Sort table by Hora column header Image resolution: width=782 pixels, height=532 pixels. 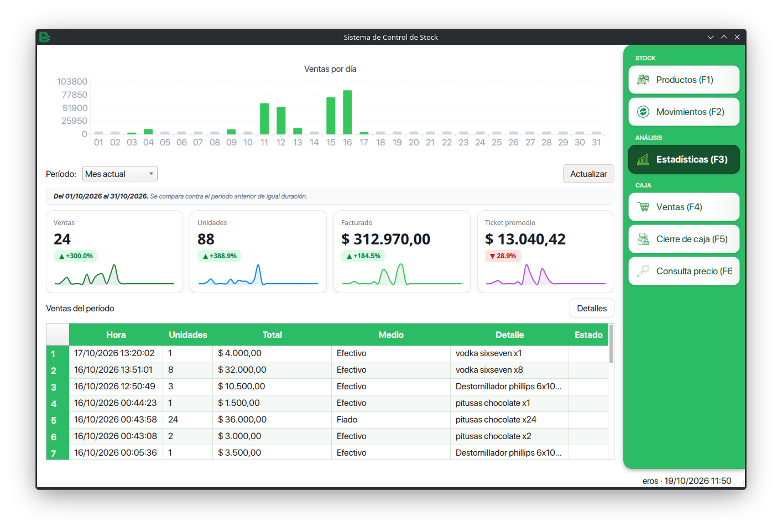coord(116,335)
